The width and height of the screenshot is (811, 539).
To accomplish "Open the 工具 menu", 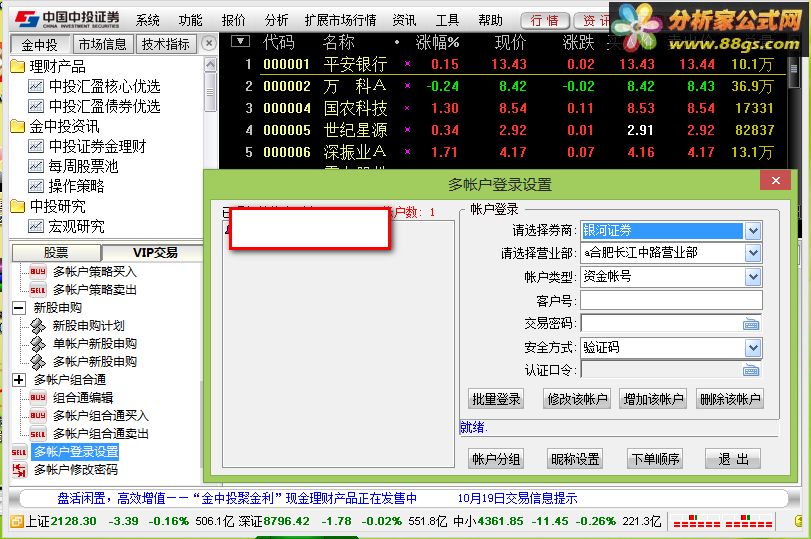I will [x=447, y=20].
